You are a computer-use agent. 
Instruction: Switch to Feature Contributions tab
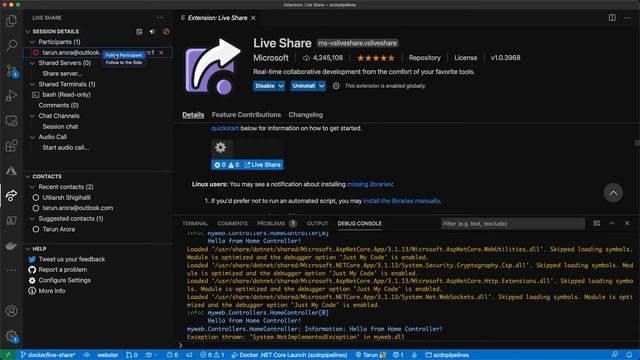246,115
